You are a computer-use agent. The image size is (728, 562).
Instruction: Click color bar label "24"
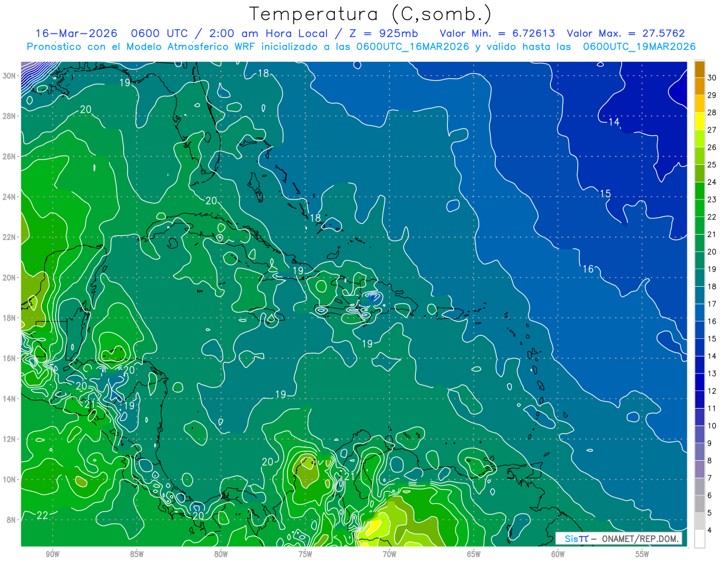[x=712, y=182]
